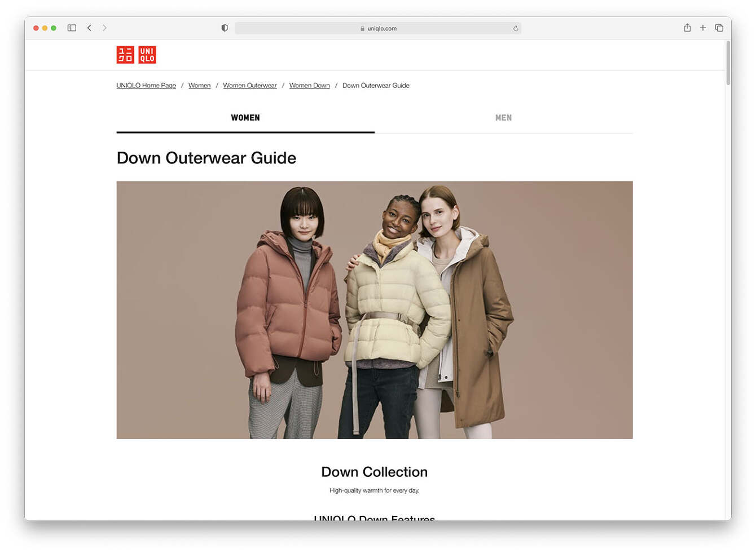Switch guide to the MEN section
756x553 pixels.
(x=503, y=117)
